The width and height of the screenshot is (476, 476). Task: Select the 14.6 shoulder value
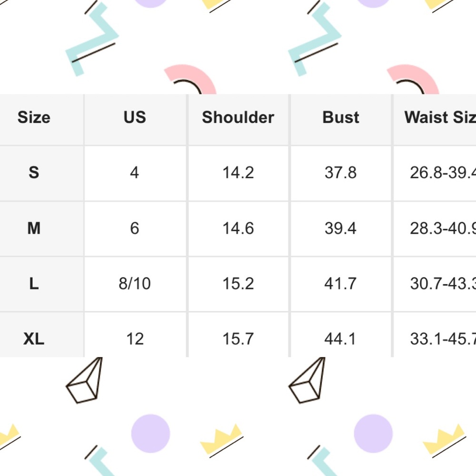(x=238, y=228)
